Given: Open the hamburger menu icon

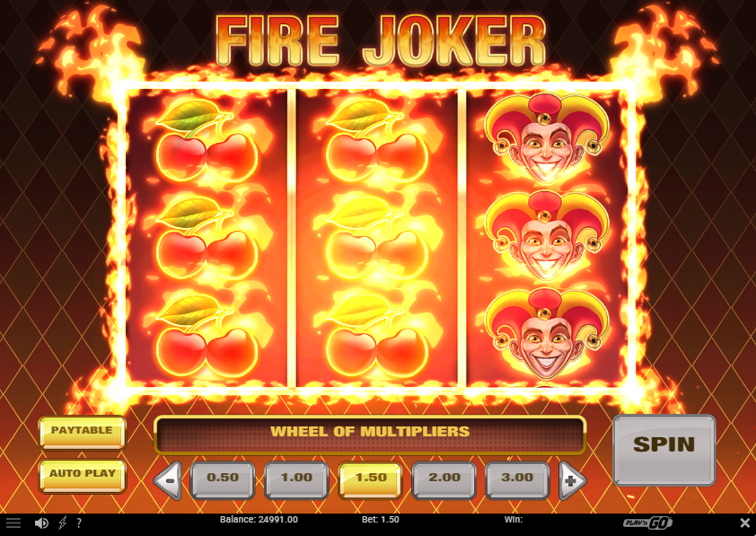Looking at the screenshot, I should tap(13, 523).
